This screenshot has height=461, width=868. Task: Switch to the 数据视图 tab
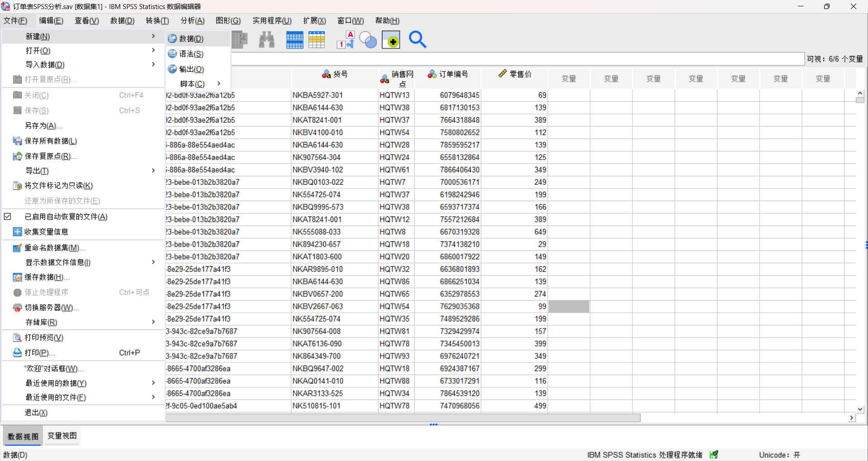[23, 436]
